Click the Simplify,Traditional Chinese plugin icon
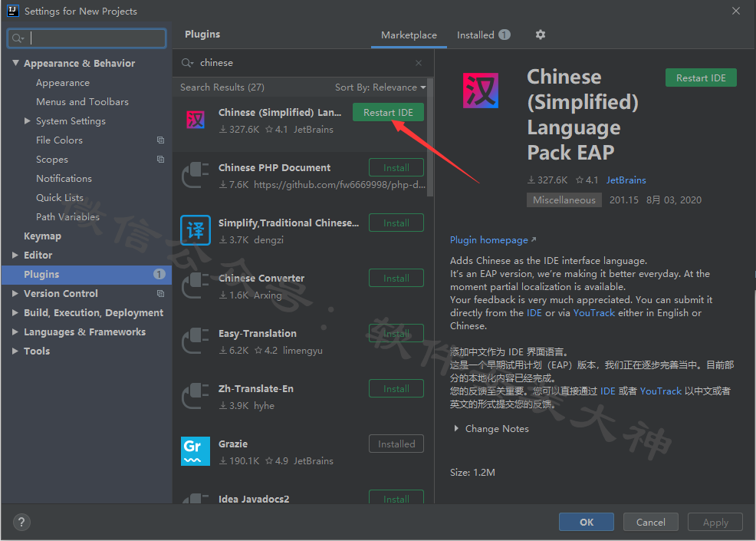 [x=196, y=230]
